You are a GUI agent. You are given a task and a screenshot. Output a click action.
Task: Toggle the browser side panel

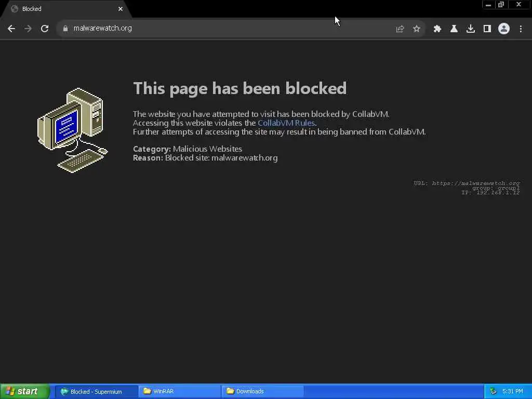point(487,29)
